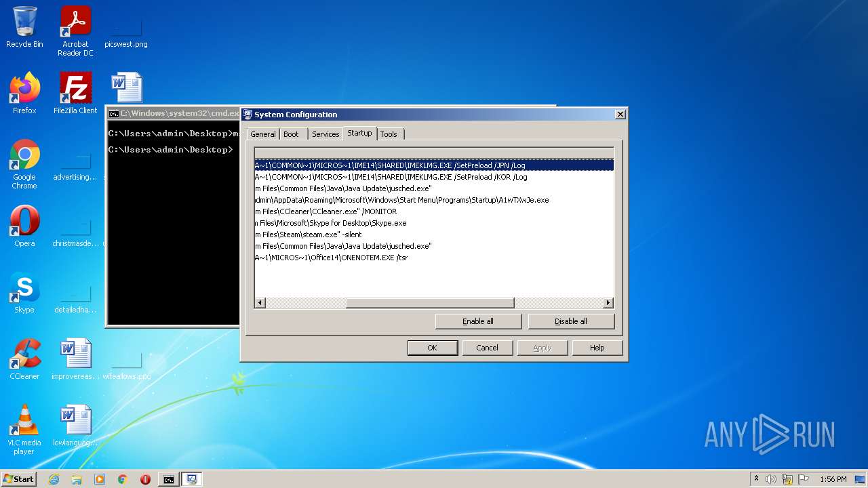Select the IMEKLMG.EXE /KOR startup entry
The image size is (868, 488).
click(x=434, y=177)
